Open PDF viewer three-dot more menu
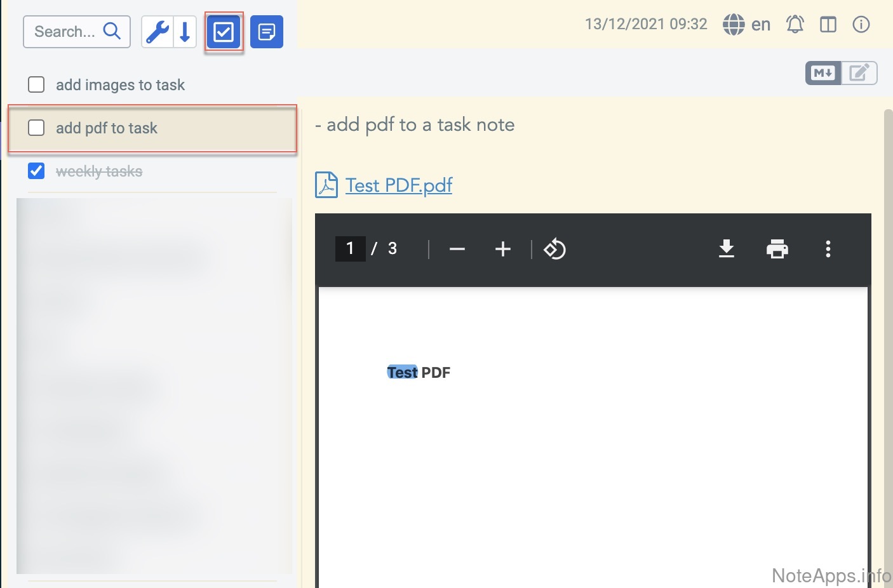 [x=828, y=249]
